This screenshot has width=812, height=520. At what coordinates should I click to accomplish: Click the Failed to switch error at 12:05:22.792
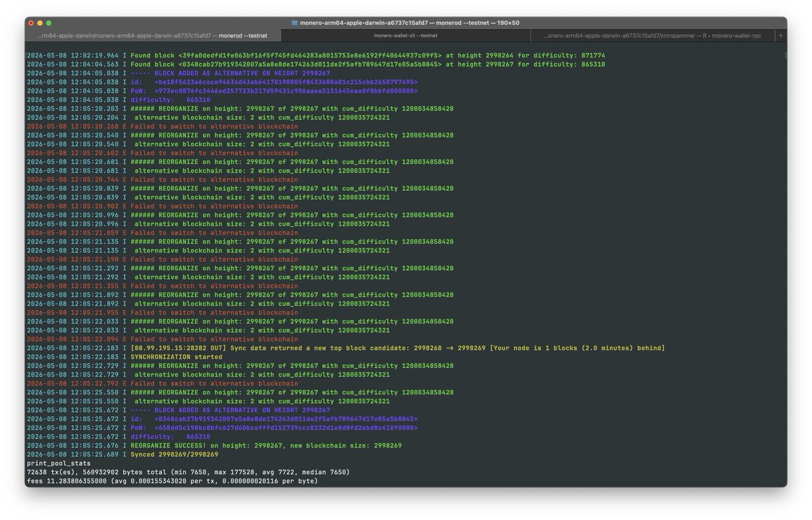coord(162,383)
